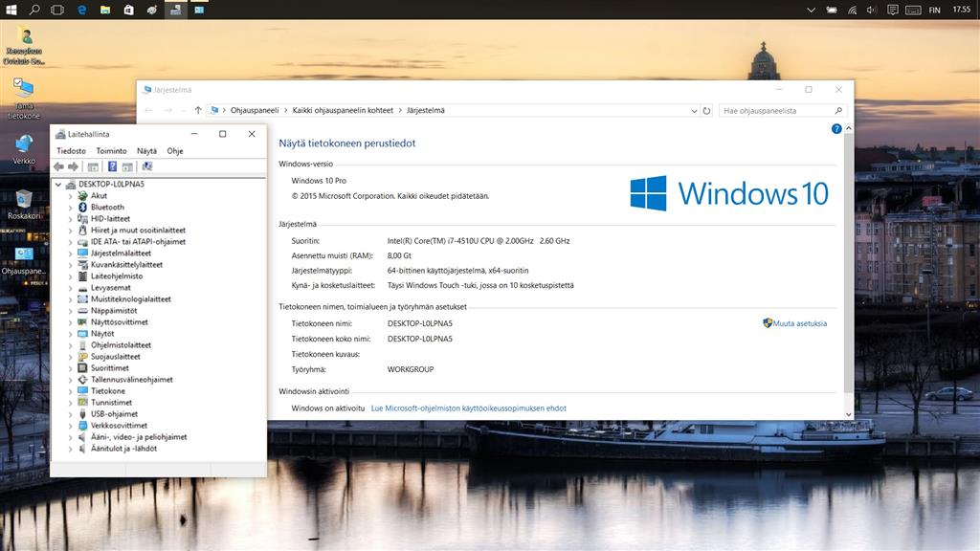Click the Suojauslaitteet security icon

[x=82, y=357]
